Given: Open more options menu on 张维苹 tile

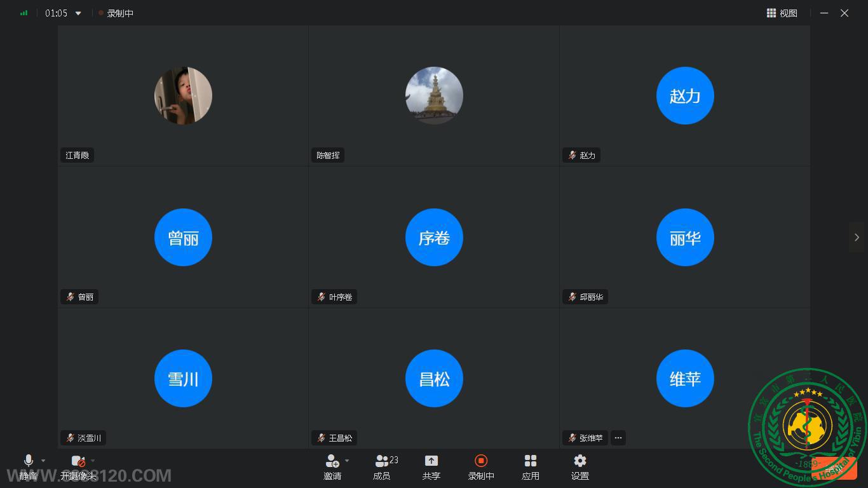Looking at the screenshot, I should coord(618,438).
